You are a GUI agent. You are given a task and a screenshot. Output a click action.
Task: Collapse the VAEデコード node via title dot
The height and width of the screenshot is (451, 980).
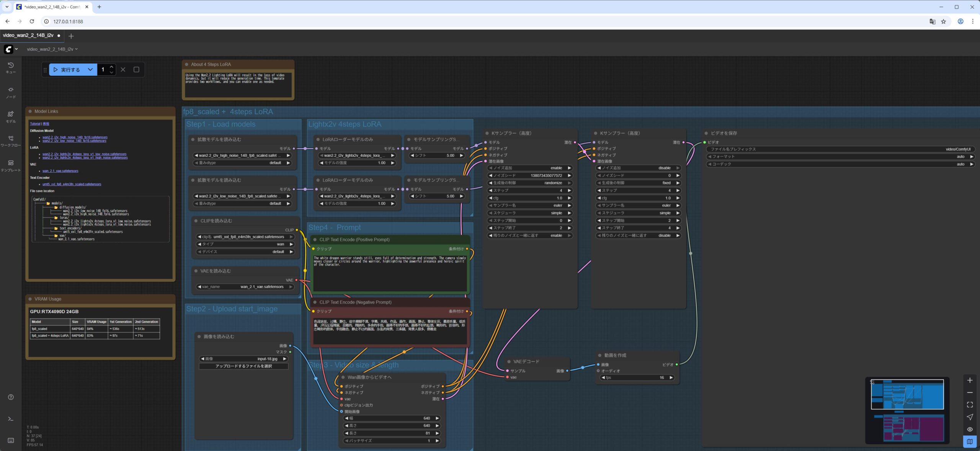pyautogui.click(x=509, y=361)
